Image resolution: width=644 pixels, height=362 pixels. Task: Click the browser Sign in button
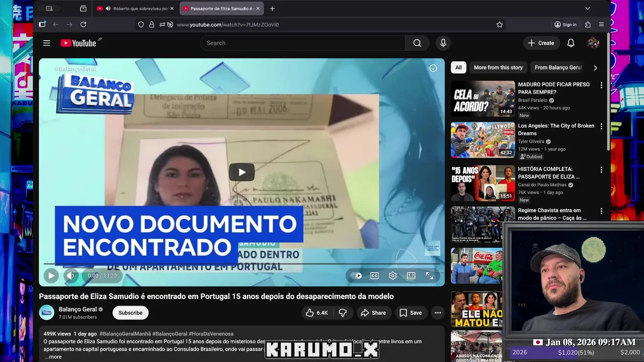[566, 24]
